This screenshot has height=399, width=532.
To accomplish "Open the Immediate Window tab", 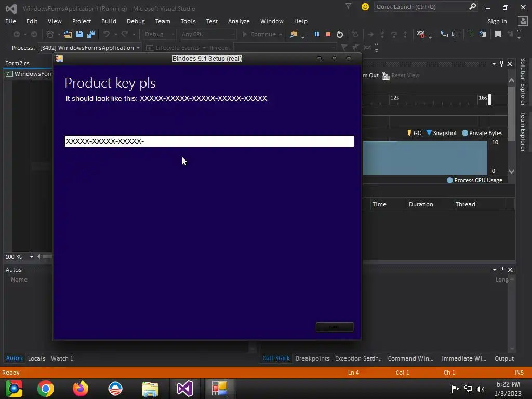I will click(464, 358).
